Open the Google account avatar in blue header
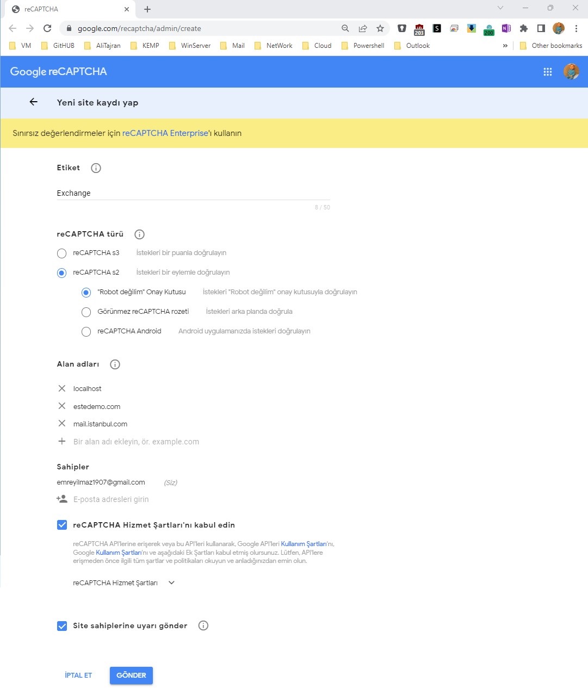This screenshot has width=588, height=700. (x=571, y=71)
